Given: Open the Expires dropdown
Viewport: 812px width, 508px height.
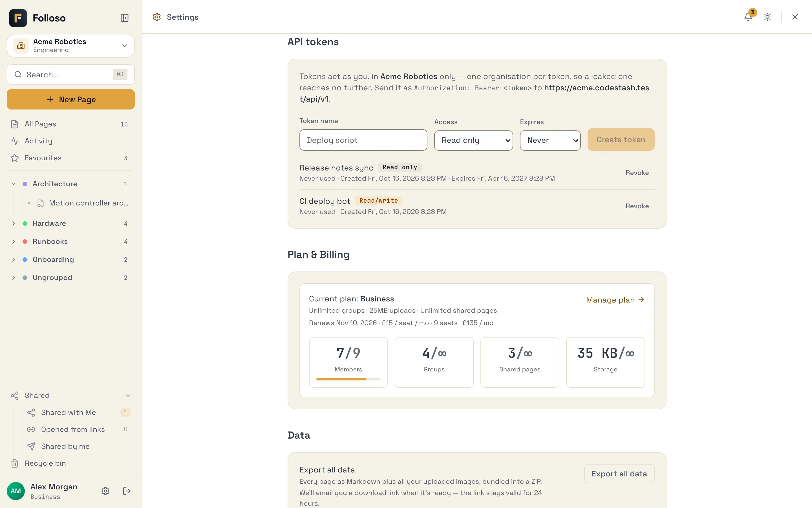Looking at the screenshot, I should click(x=550, y=140).
